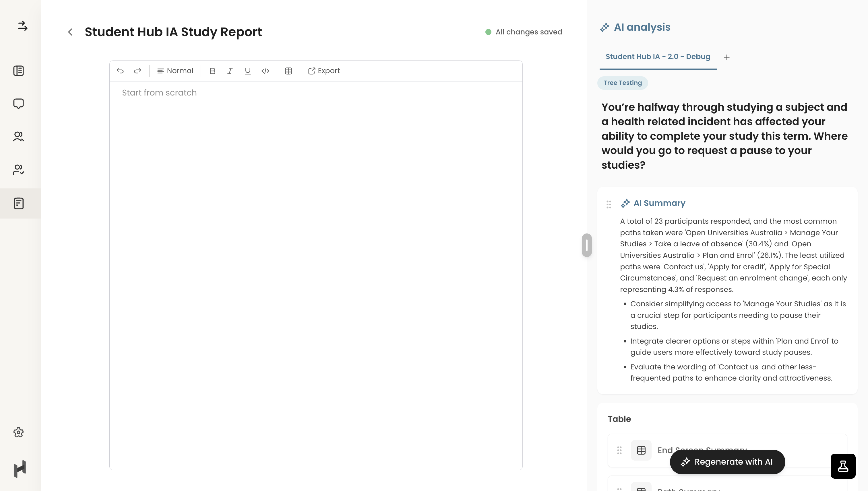Click the Export button
The width and height of the screenshot is (868, 491).
point(324,71)
